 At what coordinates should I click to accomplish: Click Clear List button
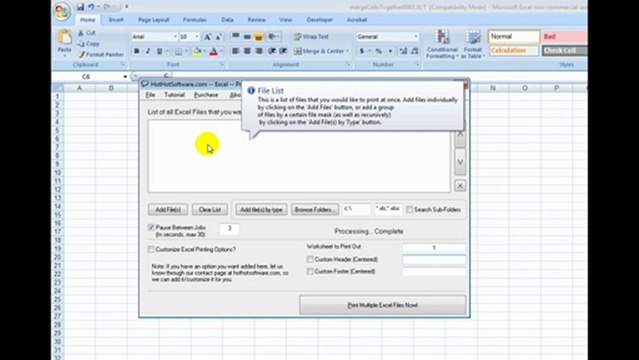pyautogui.click(x=210, y=210)
